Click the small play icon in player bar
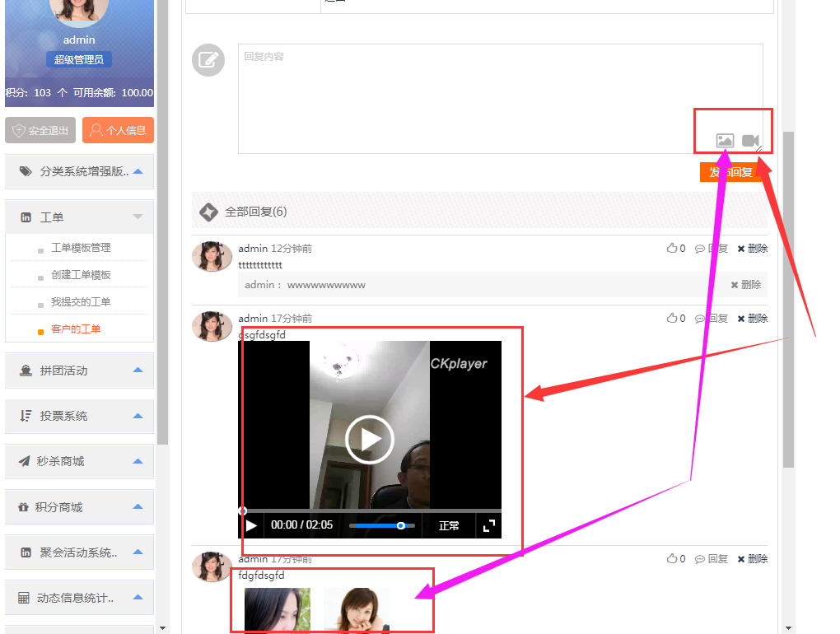This screenshot has height=634, width=840. (x=251, y=525)
